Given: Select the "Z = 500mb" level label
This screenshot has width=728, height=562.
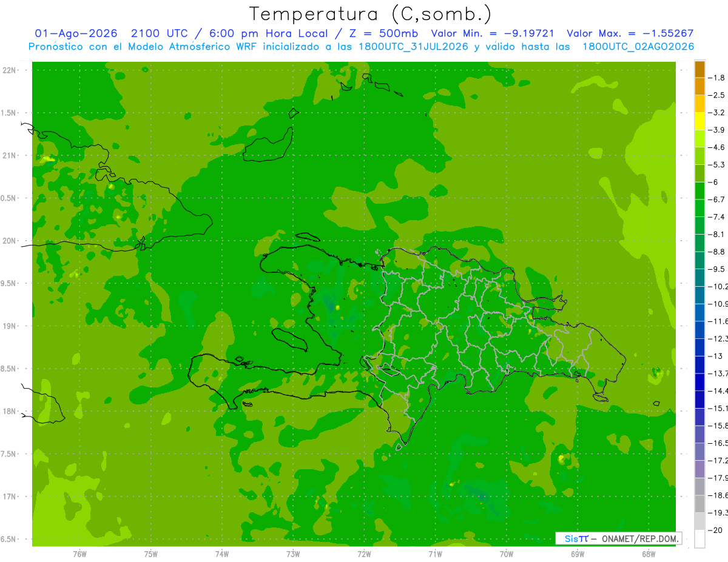Looking at the screenshot, I should click(x=383, y=33).
